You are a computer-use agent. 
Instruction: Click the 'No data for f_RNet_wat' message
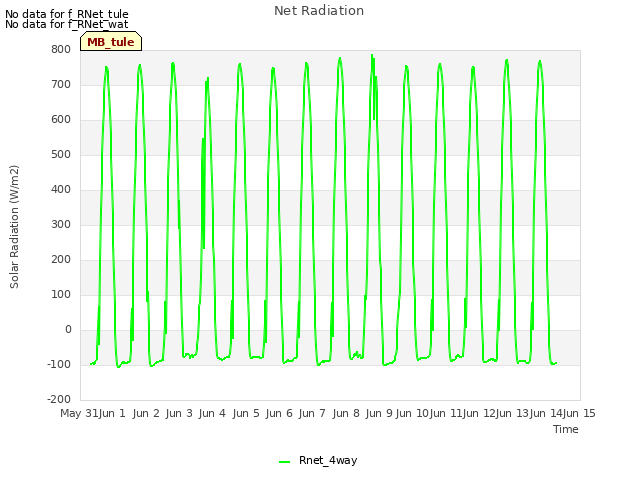[x=67, y=24]
